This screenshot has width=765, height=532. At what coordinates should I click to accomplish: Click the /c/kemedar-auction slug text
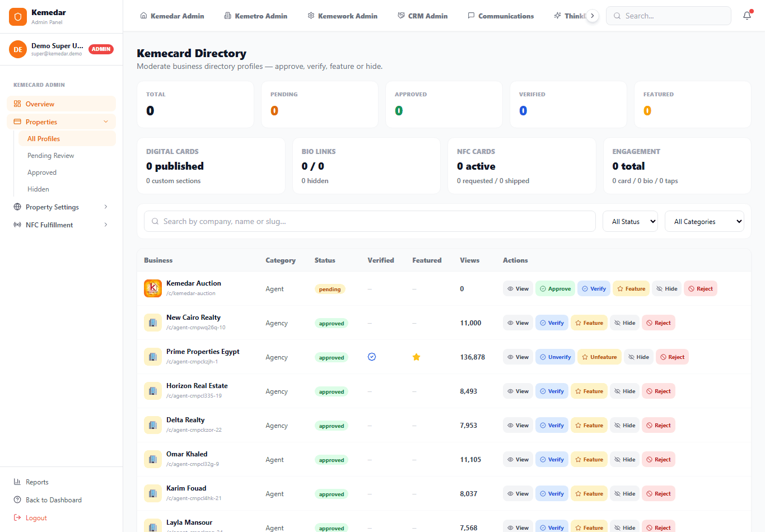pos(191,293)
